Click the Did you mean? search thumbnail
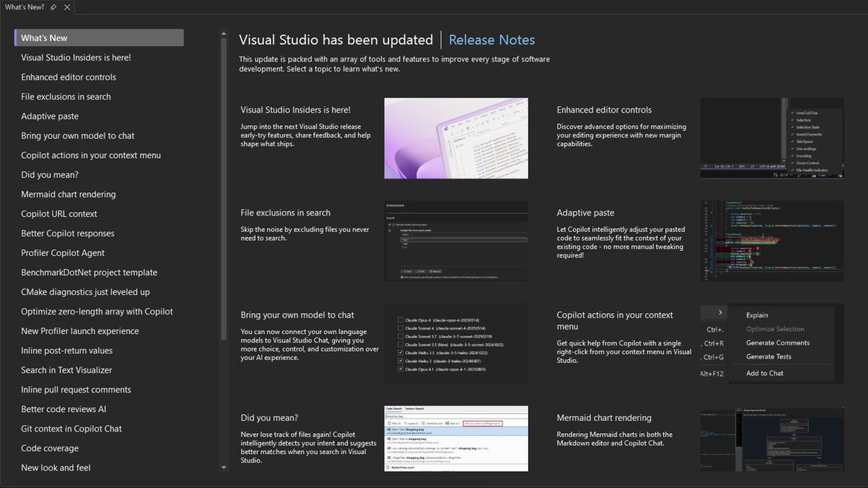This screenshot has height=488, width=868. click(456, 439)
